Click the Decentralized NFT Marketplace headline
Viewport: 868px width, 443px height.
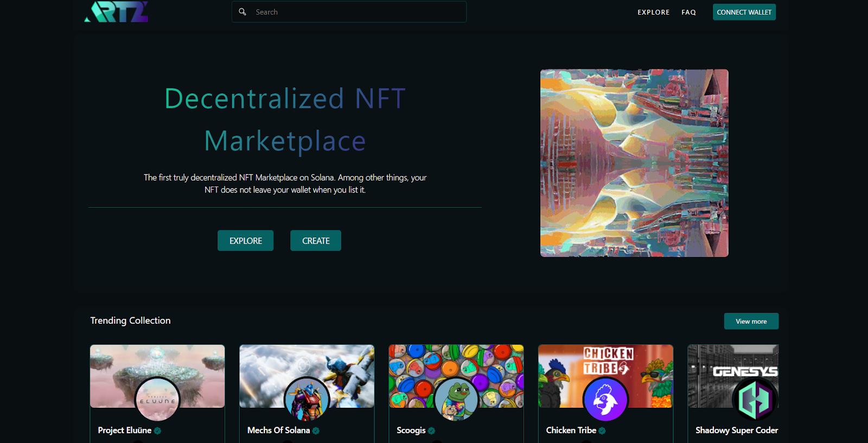pos(285,120)
